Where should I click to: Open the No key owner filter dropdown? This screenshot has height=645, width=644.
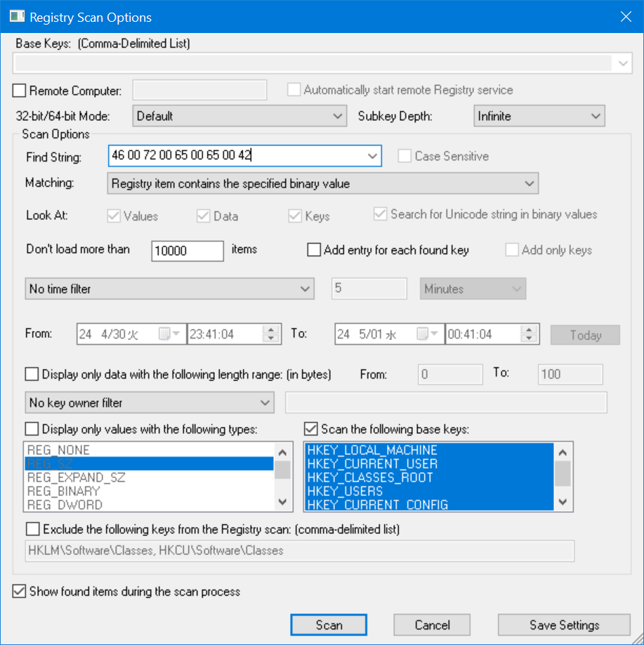click(150, 403)
